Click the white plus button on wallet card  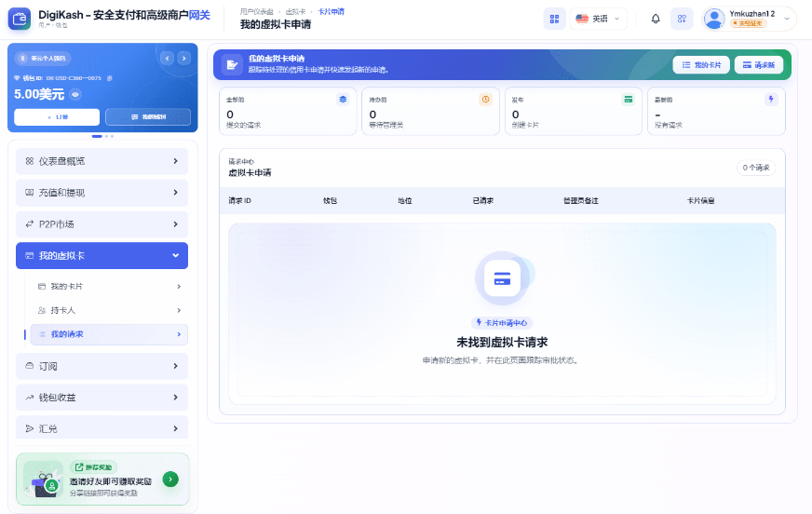(57, 117)
